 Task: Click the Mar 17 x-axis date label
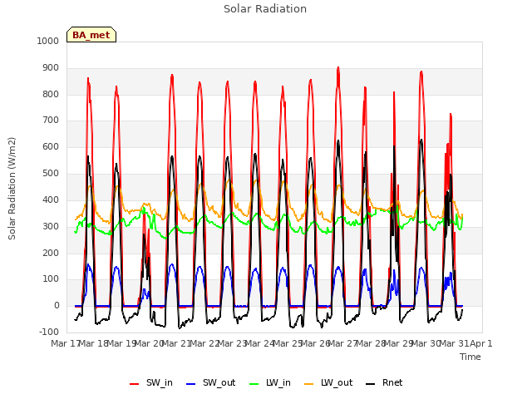coord(65,343)
